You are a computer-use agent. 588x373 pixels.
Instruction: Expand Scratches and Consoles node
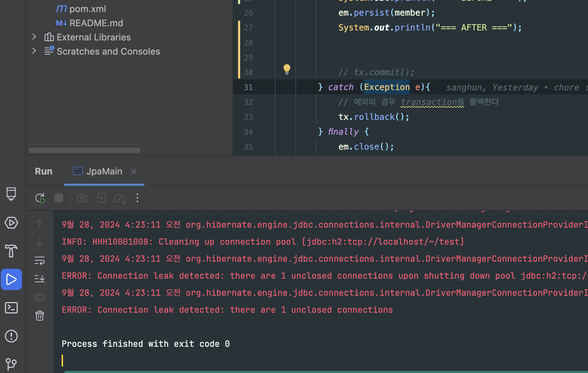tap(34, 51)
